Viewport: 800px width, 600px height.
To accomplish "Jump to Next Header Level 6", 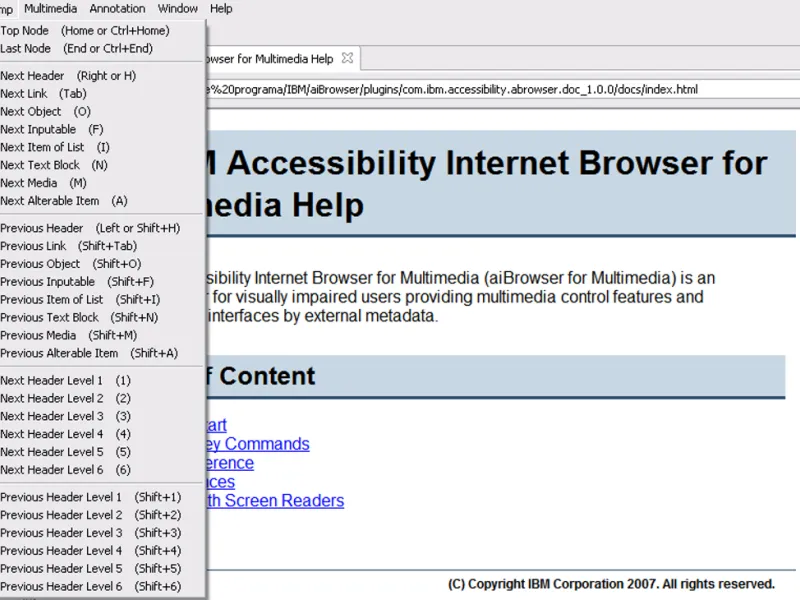I will pyautogui.click(x=102, y=470).
